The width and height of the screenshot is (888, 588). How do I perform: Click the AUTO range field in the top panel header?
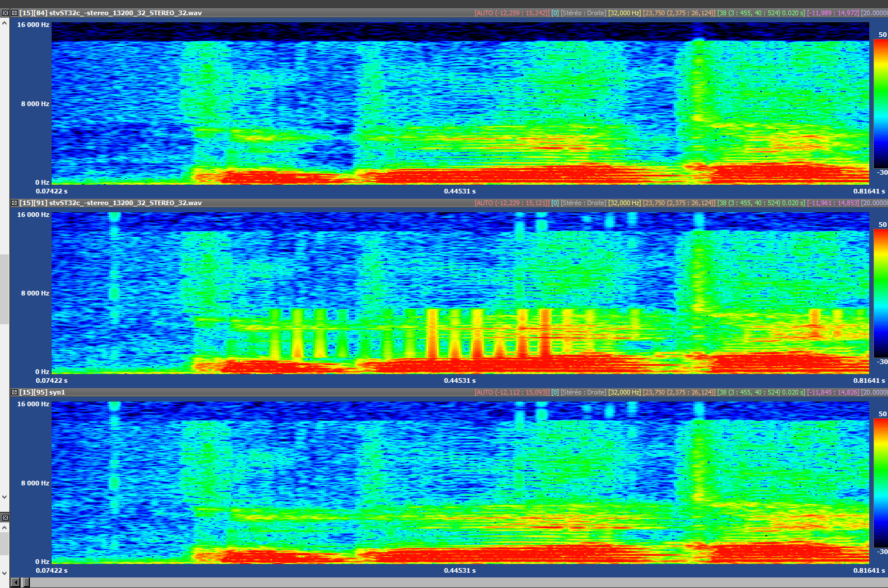point(511,13)
